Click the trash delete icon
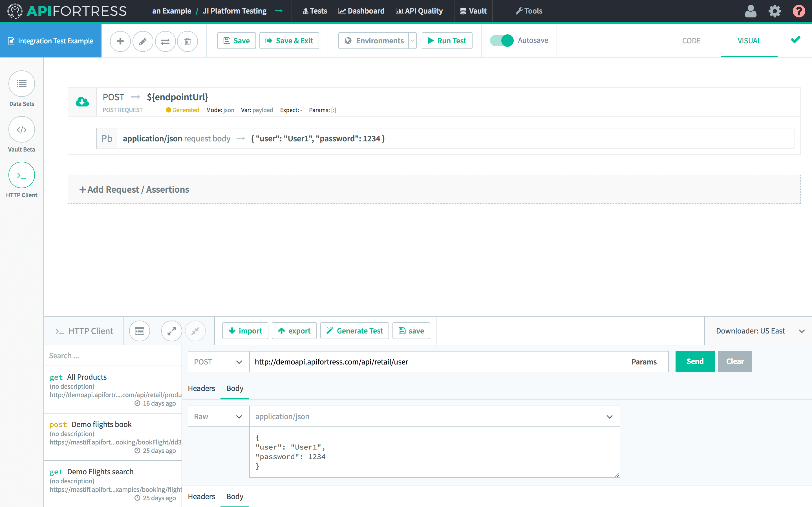Viewport: 812px width, 507px height. pos(187,41)
